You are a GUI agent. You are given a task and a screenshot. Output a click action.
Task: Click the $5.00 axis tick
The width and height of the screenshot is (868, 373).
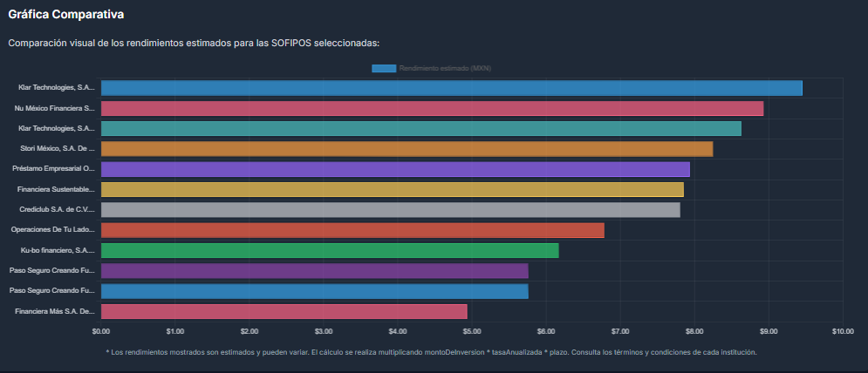click(x=472, y=331)
